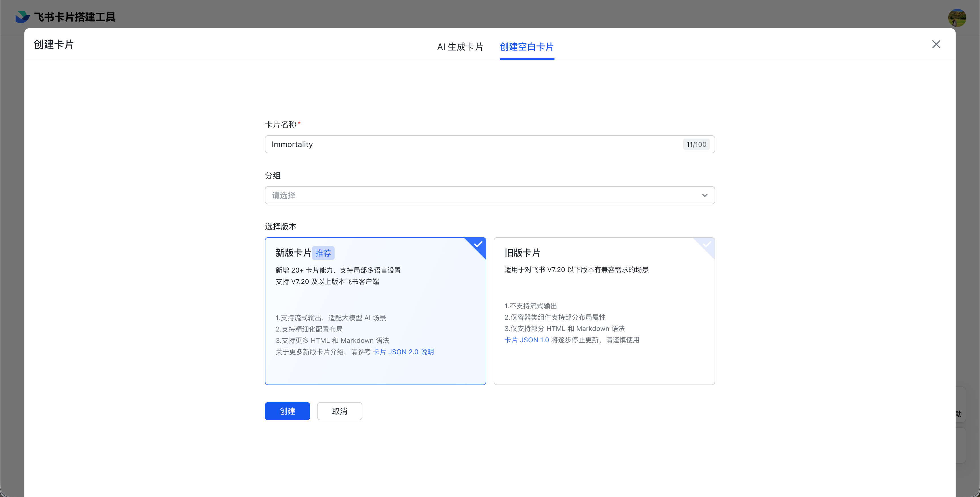
Task: Click text 新增 20+ 卡片能力，支持局部多语言设置
Action: coord(338,270)
